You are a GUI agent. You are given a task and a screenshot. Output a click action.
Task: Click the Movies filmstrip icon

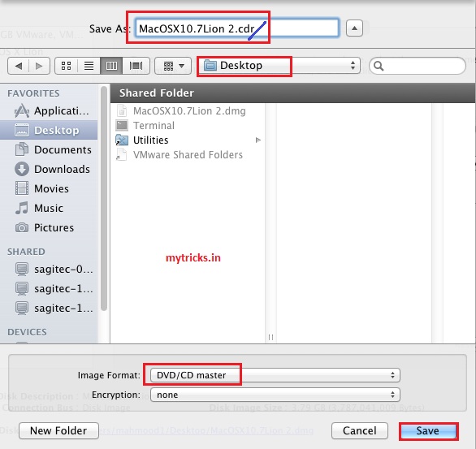(22, 188)
